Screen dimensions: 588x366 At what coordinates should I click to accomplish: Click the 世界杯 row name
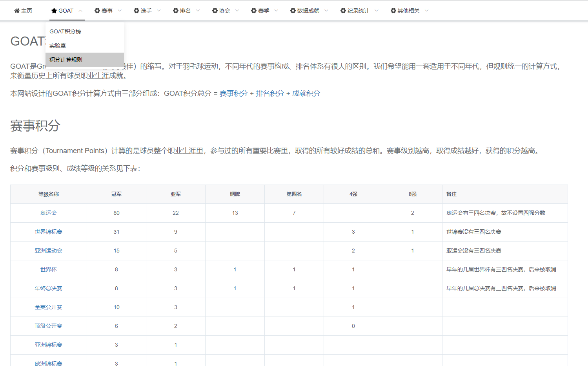click(49, 269)
